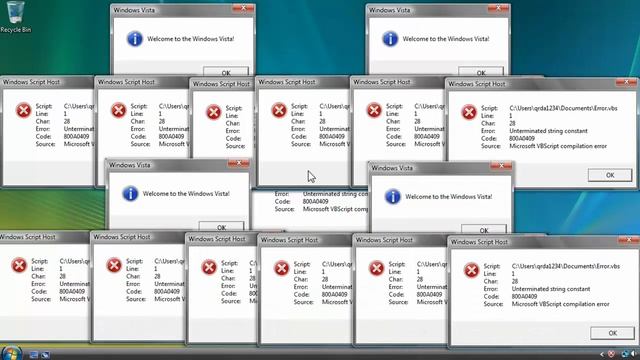Click the Error.vbs path in upper-right Script Host dialog
This screenshot has height=360, width=640.
(563, 108)
